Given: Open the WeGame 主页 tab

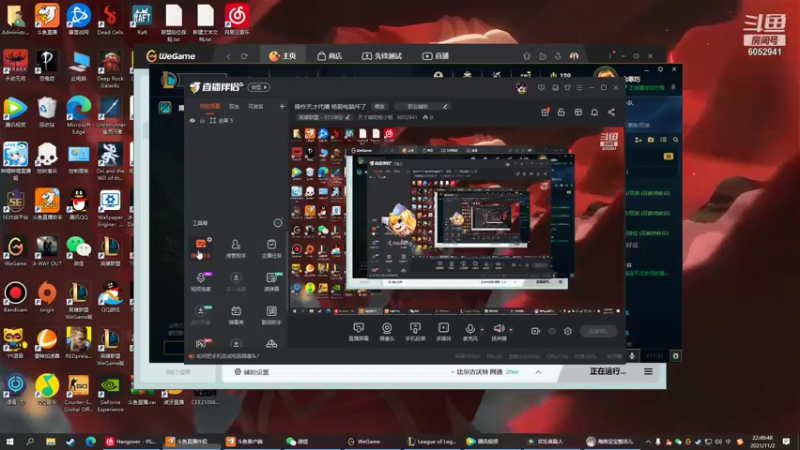Looking at the screenshot, I should pos(283,56).
